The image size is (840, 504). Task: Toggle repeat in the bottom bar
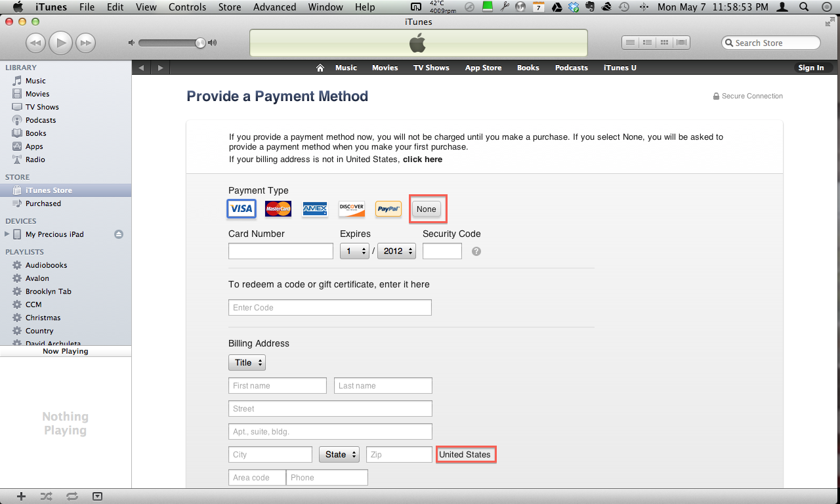click(x=72, y=496)
